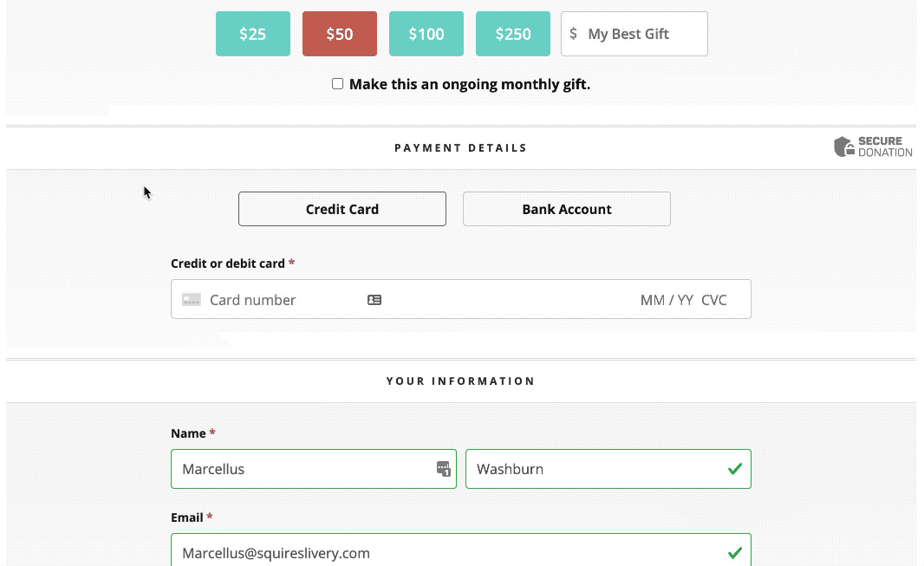Viewport: 924px width, 566px height.
Task: Click the dollar sign in My Best Gift
Action: tap(573, 34)
